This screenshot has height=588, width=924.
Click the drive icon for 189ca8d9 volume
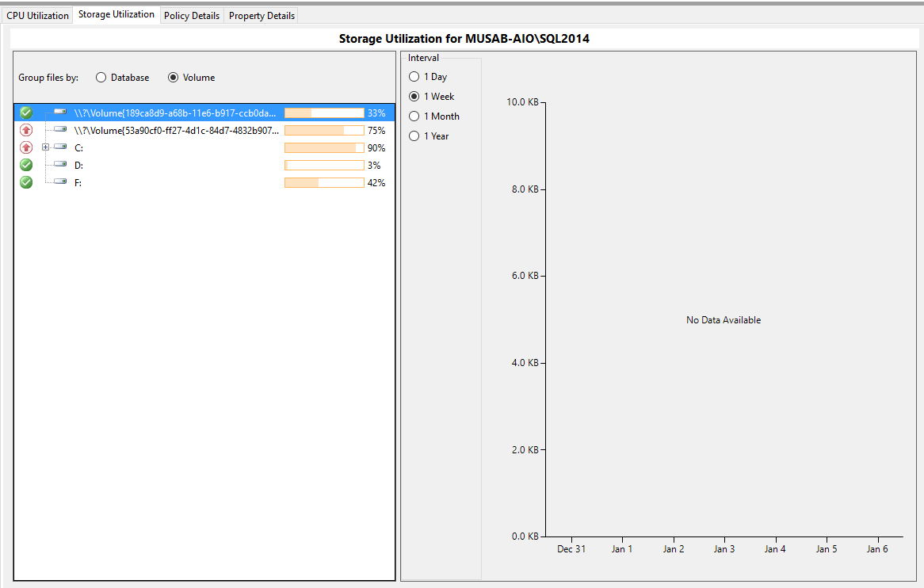tap(60, 112)
